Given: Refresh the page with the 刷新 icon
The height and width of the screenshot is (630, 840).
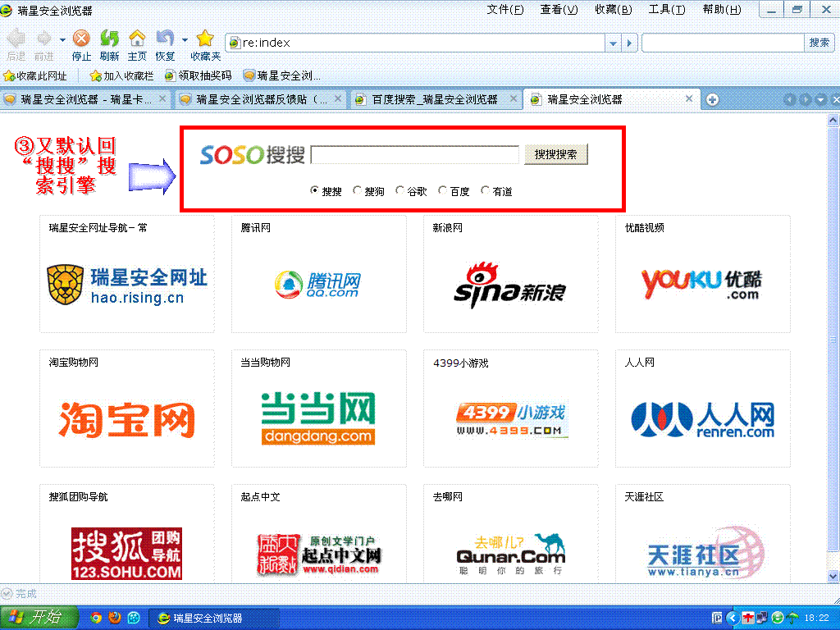Looking at the screenshot, I should point(109,39).
